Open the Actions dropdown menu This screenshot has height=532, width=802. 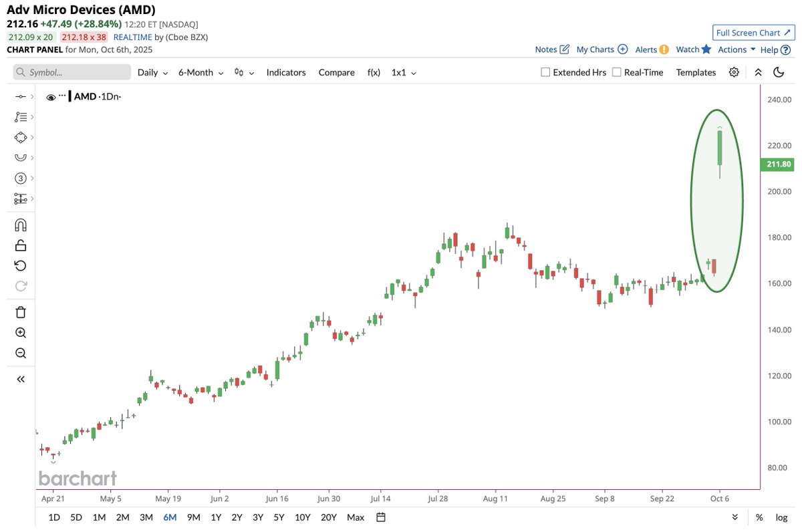tap(737, 49)
